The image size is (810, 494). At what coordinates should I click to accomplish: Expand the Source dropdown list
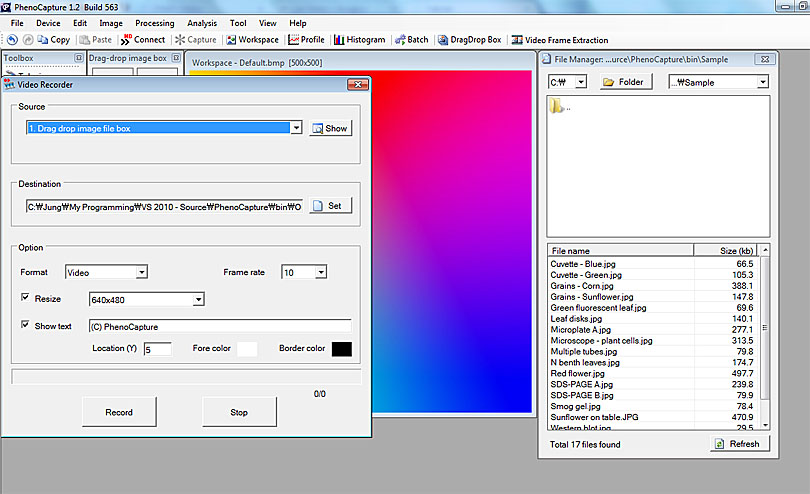pos(296,128)
